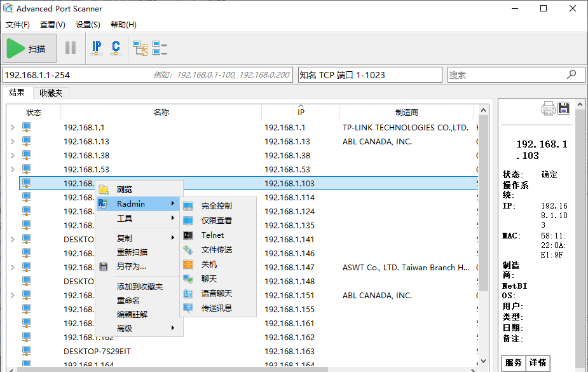Sort by the 名称 column header
The width and height of the screenshot is (588, 372).
click(161, 112)
